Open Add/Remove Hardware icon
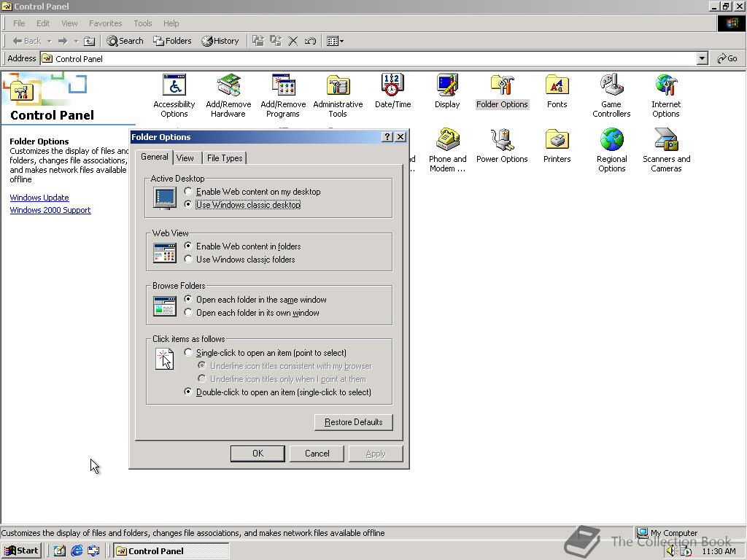 [x=228, y=96]
